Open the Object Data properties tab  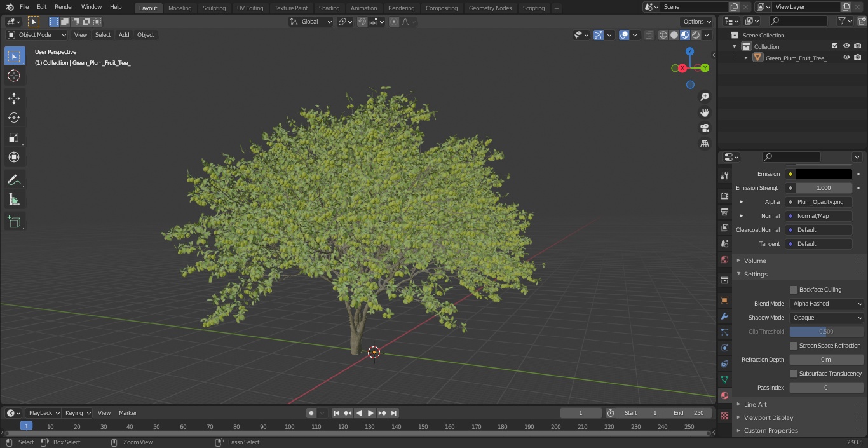724,379
